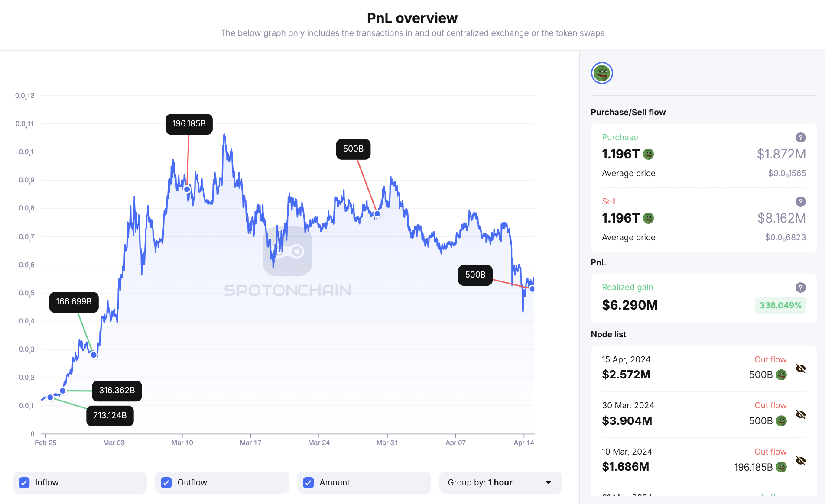The width and height of the screenshot is (825, 504).
Task: Open the Sell help question mark icon
Action: (800, 201)
